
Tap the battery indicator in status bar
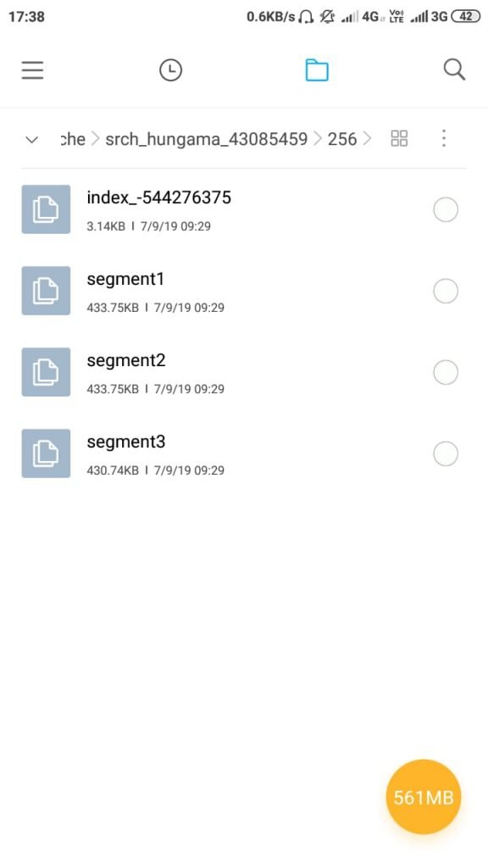tap(466, 17)
